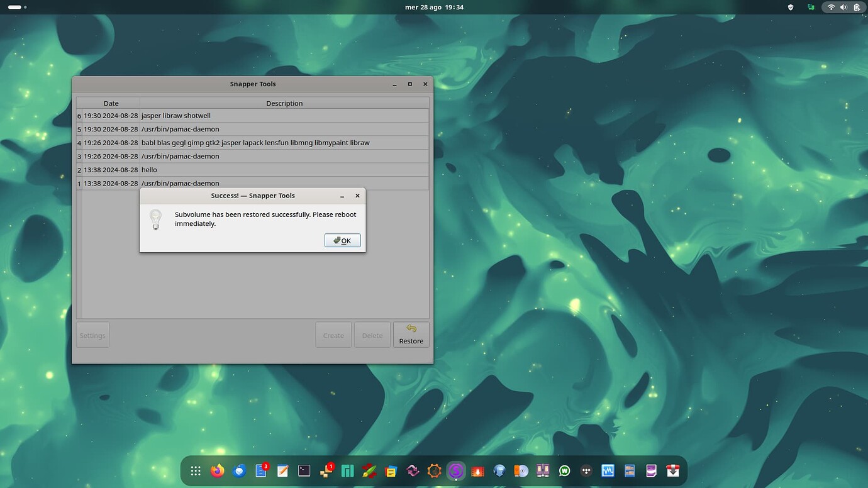Open the application grid launcher
Screen dimensions: 868x488
tap(196, 470)
